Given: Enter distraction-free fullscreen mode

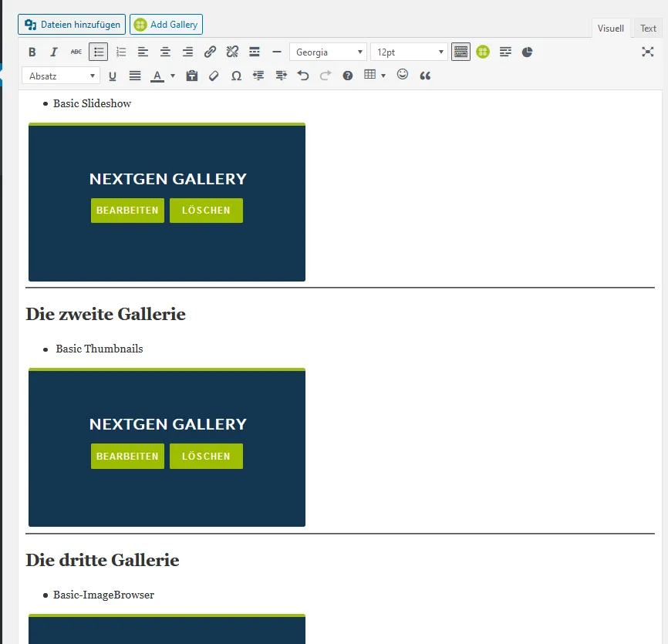Looking at the screenshot, I should click(x=647, y=52).
